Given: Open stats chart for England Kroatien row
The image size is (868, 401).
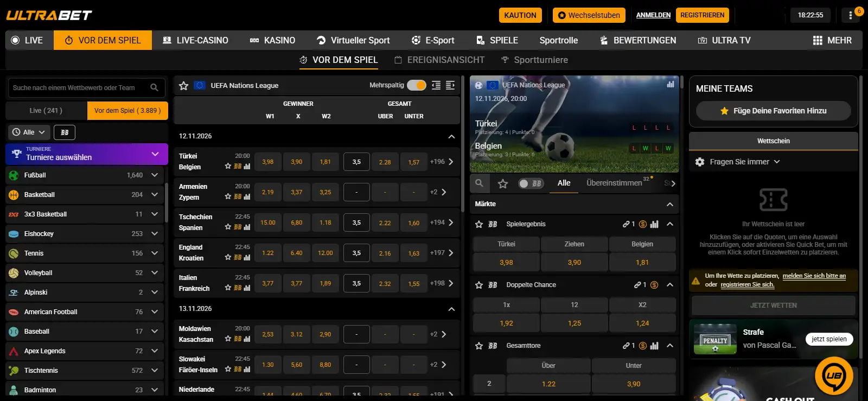Looking at the screenshot, I should (x=247, y=257).
